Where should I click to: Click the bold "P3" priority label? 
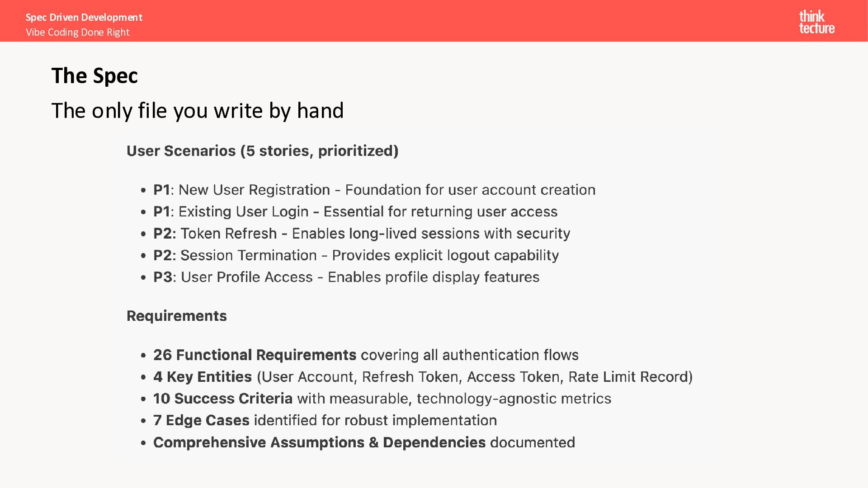pyautogui.click(x=163, y=277)
